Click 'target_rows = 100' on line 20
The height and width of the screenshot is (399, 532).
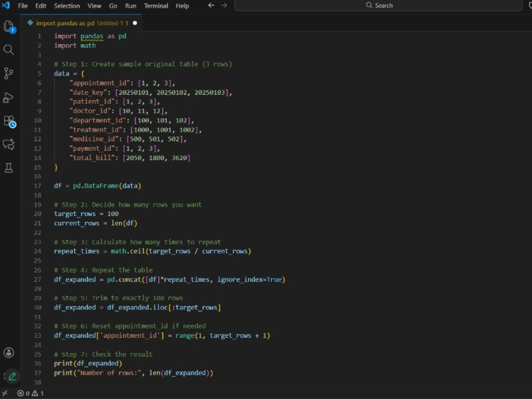(86, 214)
